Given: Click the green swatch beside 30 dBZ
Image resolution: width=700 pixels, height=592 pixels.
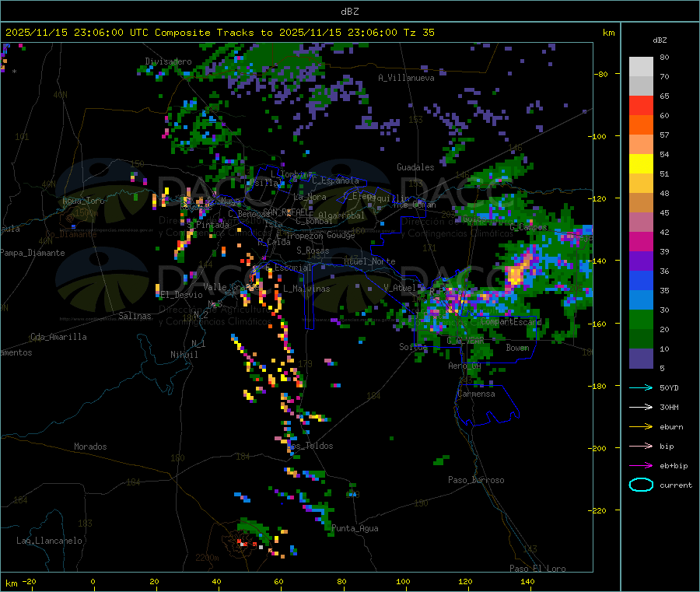Looking at the screenshot, I should pos(641,319).
